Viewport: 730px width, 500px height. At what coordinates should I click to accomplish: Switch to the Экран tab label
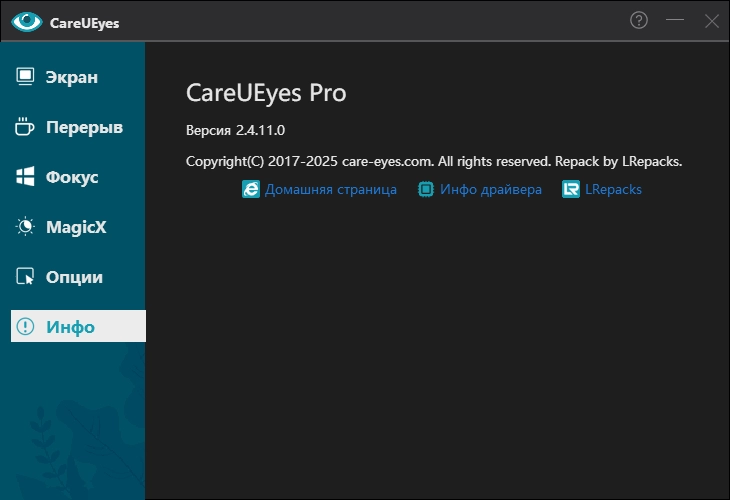72,77
